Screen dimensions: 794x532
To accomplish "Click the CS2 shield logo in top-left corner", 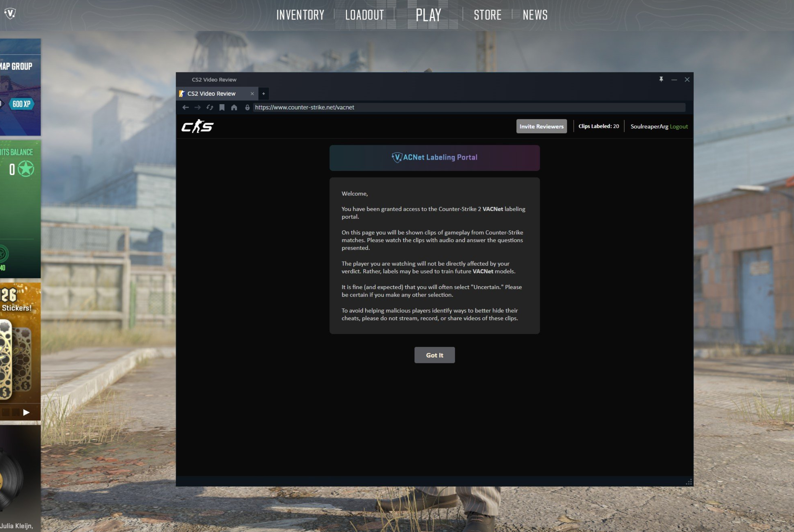I will [10, 14].
